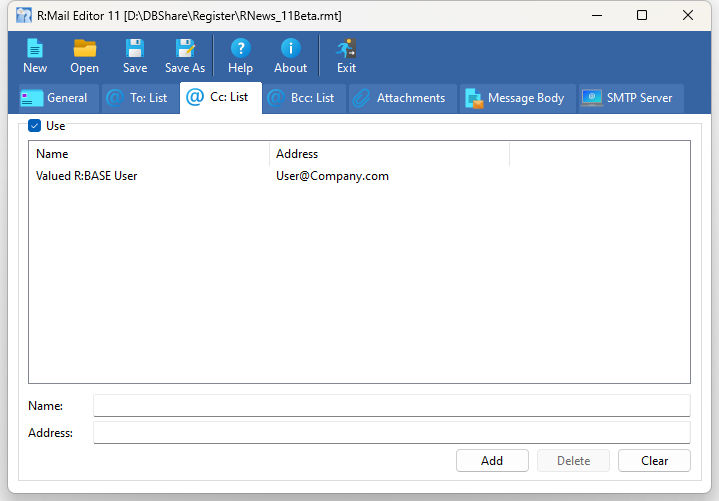Viewport: 719px width, 501px height.
Task: Click the R:Mail Editor title bar icon
Action: click(x=24, y=16)
